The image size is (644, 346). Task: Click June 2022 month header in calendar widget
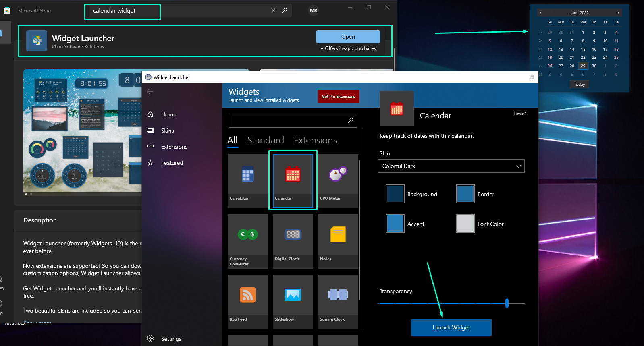pyautogui.click(x=579, y=13)
